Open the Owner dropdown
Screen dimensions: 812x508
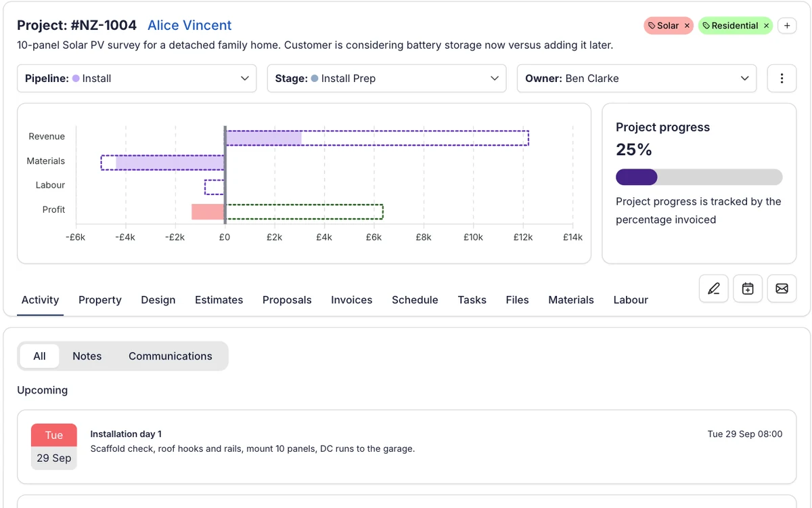pos(637,79)
